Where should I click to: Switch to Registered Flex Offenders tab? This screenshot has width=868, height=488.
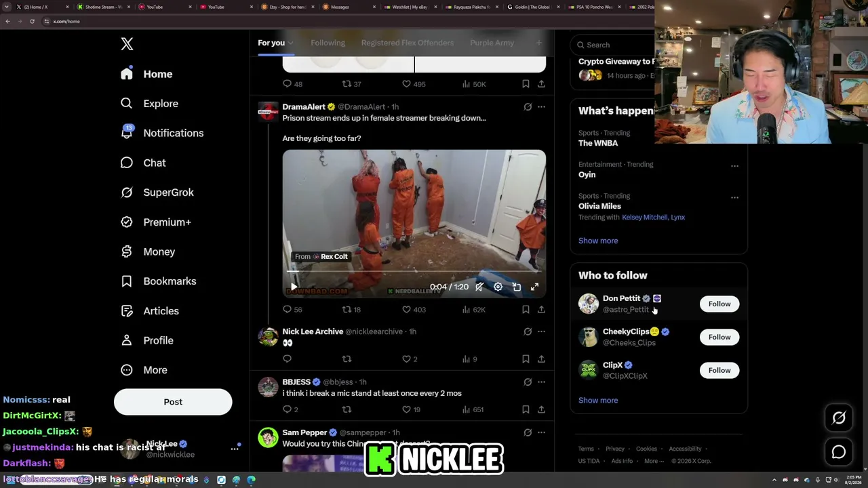(408, 43)
